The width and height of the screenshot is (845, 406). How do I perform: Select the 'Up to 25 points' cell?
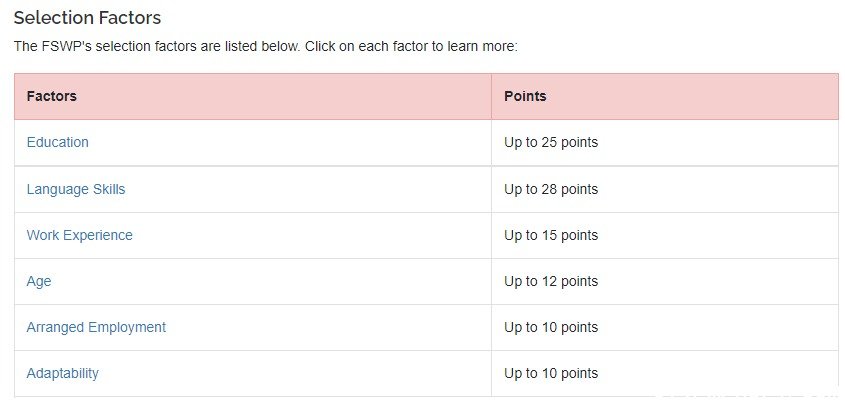pyautogui.click(x=665, y=142)
